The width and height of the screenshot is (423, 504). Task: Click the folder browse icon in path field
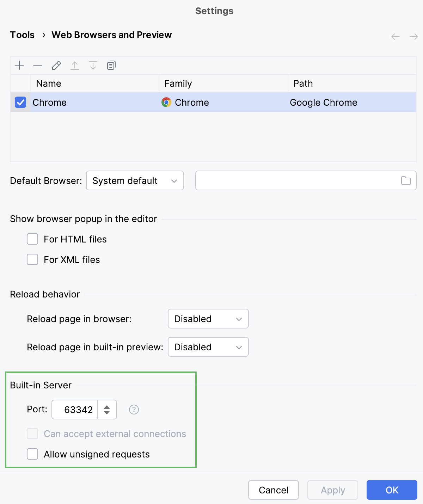(406, 181)
